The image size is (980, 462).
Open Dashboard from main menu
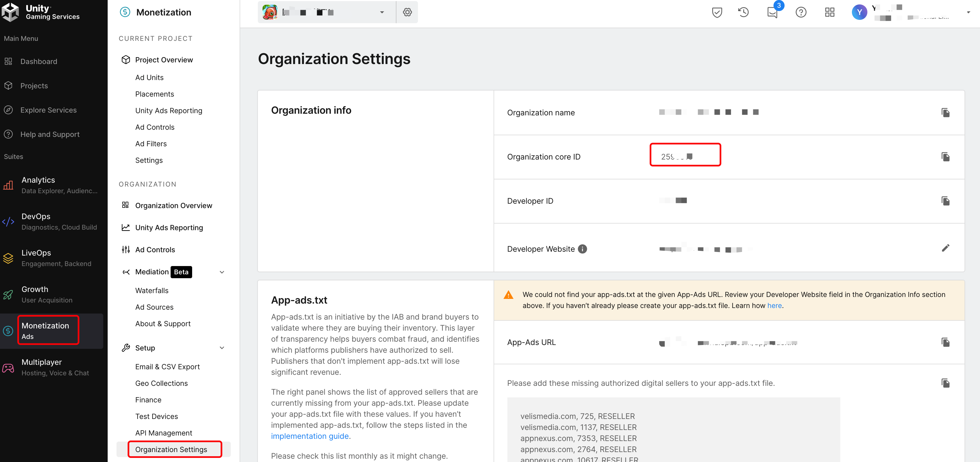coord(38,62)
